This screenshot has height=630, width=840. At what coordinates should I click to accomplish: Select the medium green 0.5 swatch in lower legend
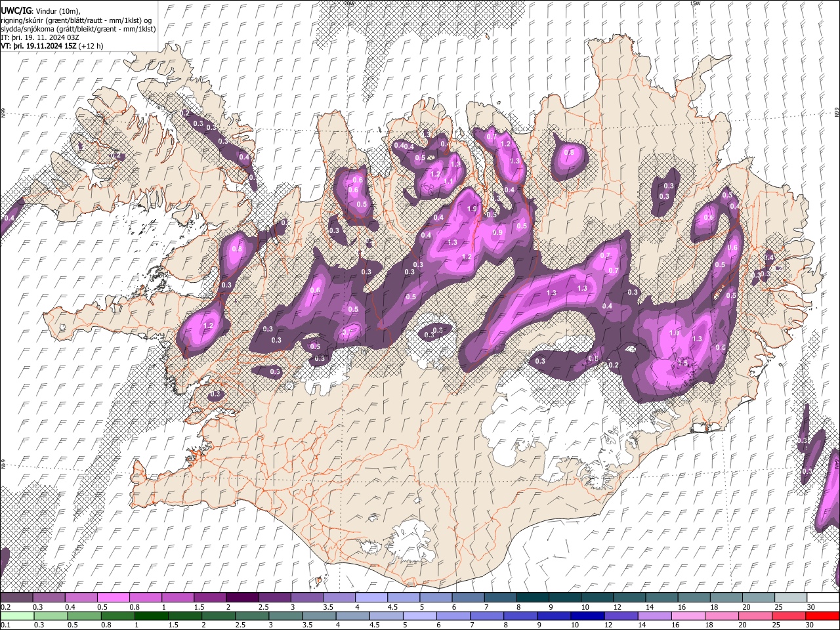pos(84,616)
